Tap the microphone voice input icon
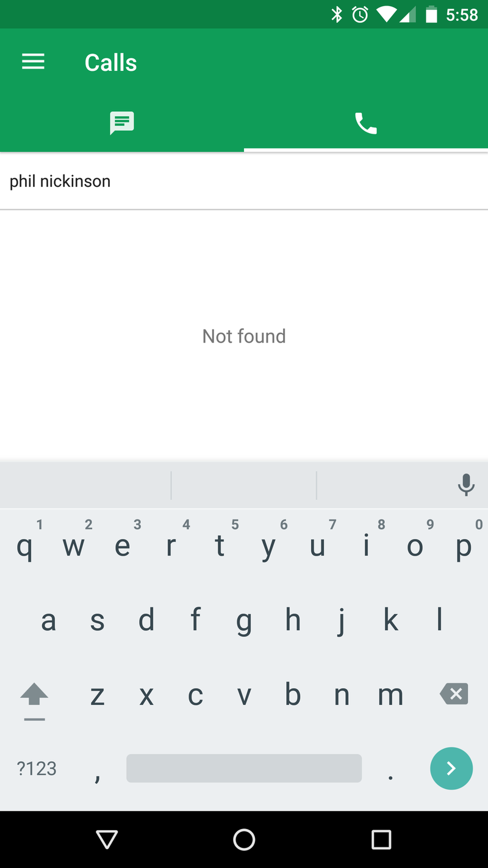Screen dimensions: 488x868 tap(466, 485)
